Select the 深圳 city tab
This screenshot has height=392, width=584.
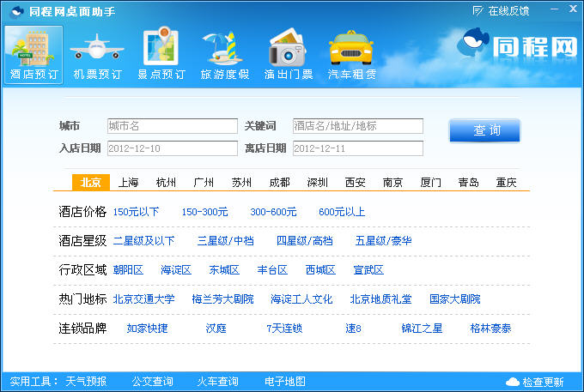(317, 182)
